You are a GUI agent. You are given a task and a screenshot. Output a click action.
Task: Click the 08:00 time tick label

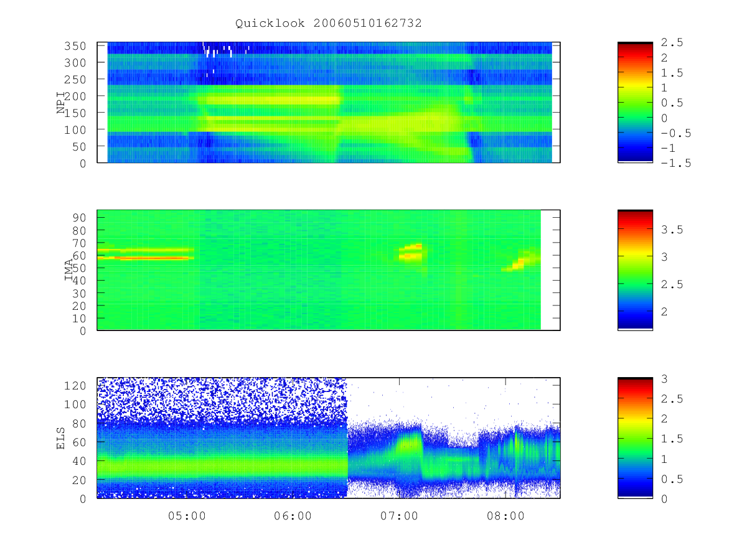[x=505, y=516]
